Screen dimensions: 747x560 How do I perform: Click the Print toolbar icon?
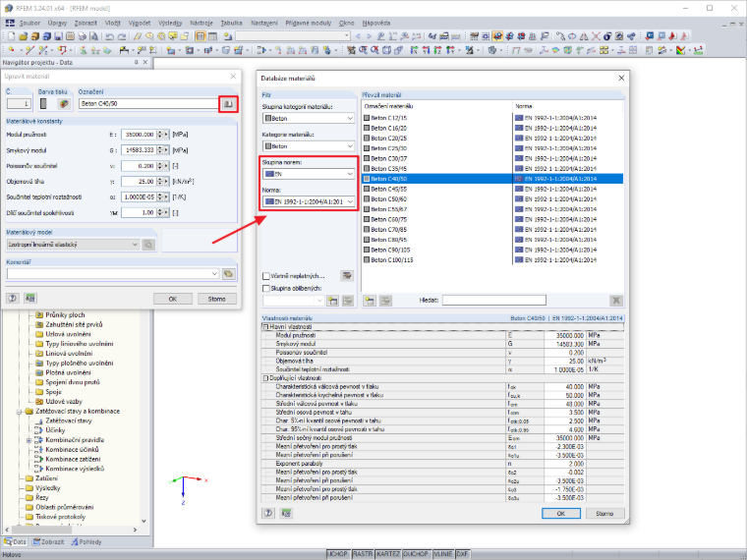pyautogui.click(x=82, y=36)
